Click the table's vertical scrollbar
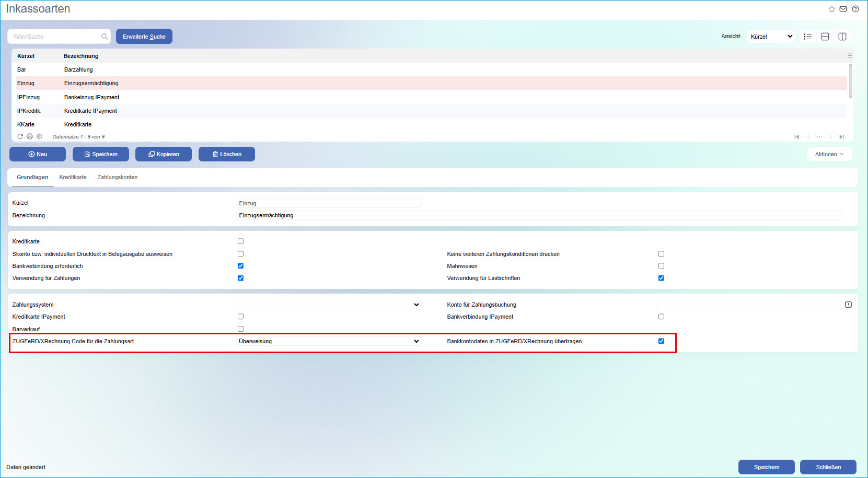The height and width of the screenshot is (478, 868). click(x=851, y=81)
